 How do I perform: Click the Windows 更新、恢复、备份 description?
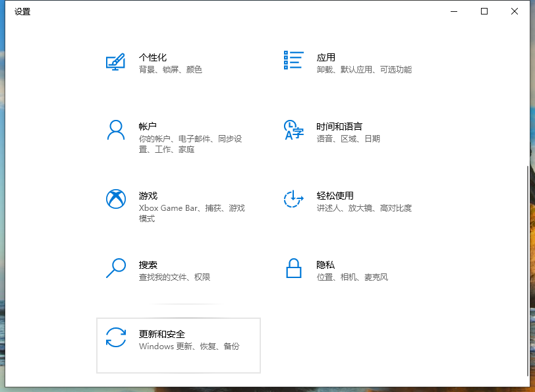(x=189, y=347)
